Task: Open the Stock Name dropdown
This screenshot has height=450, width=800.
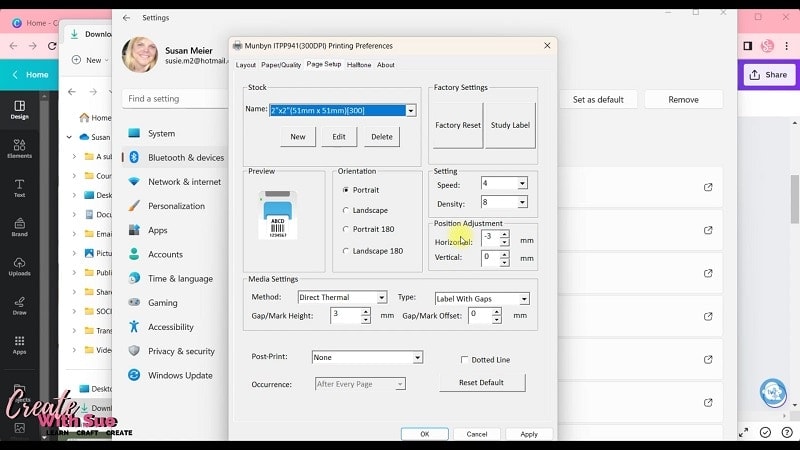Action: click(411, 111)
